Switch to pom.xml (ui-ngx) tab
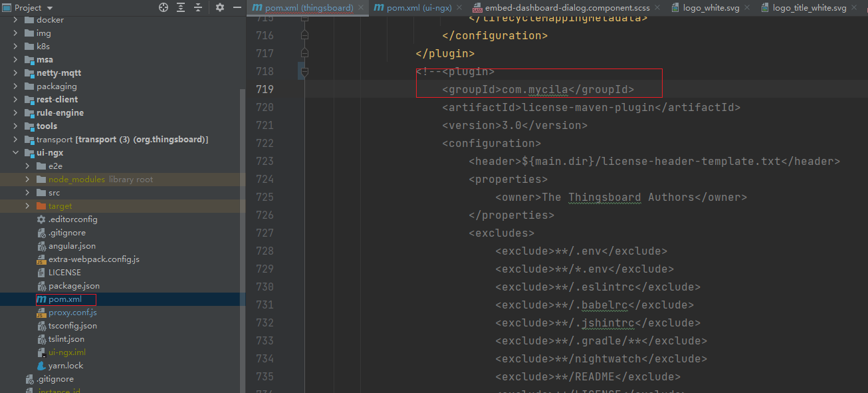The image size is (868, 393). (x=419, y=8)
